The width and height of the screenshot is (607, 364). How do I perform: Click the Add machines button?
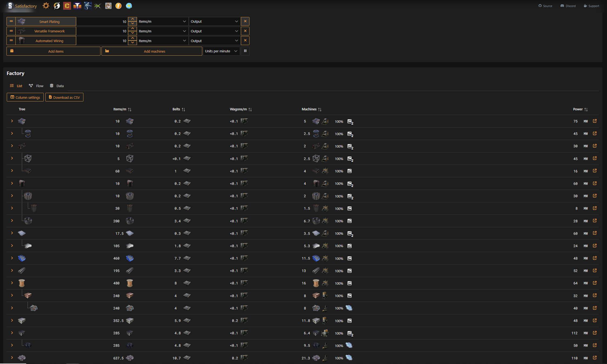[152, 51]
